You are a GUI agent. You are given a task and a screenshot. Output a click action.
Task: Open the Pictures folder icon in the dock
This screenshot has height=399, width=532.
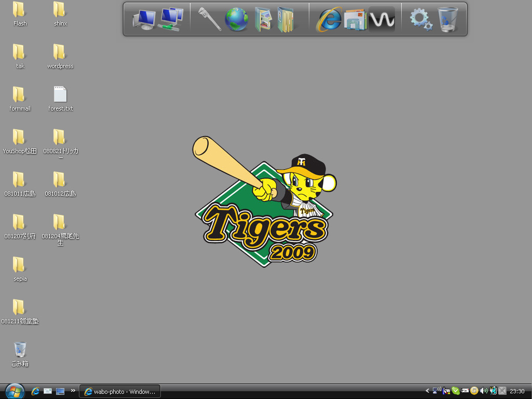(x=263, y=19)
